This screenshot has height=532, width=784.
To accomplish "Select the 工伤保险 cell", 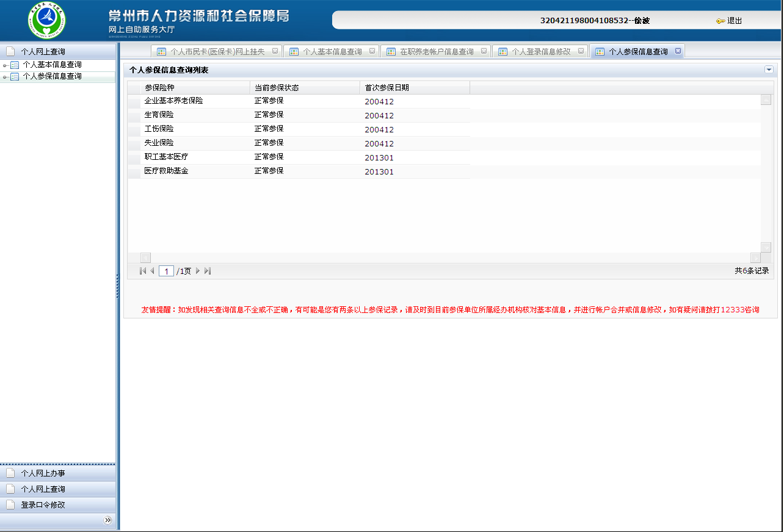I will (x=195, y=129).
